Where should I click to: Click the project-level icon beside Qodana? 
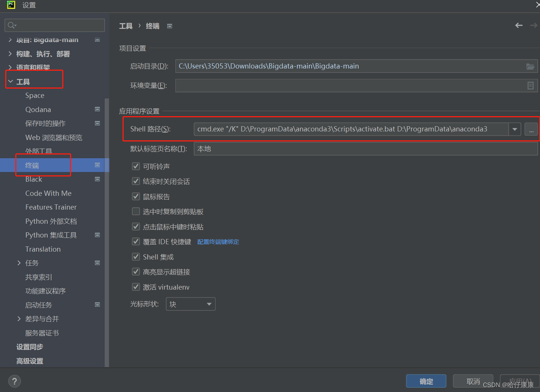(97, 109)
